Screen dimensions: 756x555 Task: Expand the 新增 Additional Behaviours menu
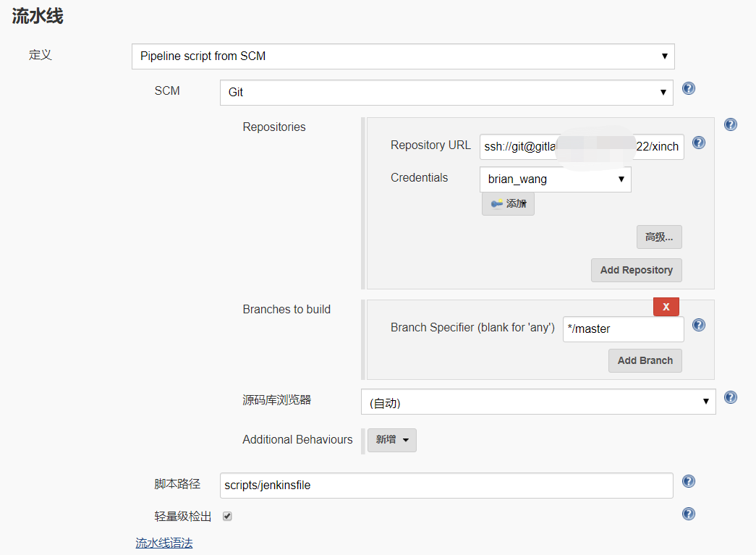coord(392,440)
